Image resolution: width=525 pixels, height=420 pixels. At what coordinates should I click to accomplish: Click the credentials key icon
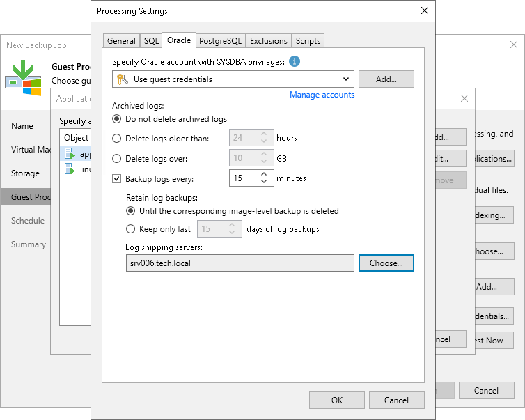(x=123, y=79)
